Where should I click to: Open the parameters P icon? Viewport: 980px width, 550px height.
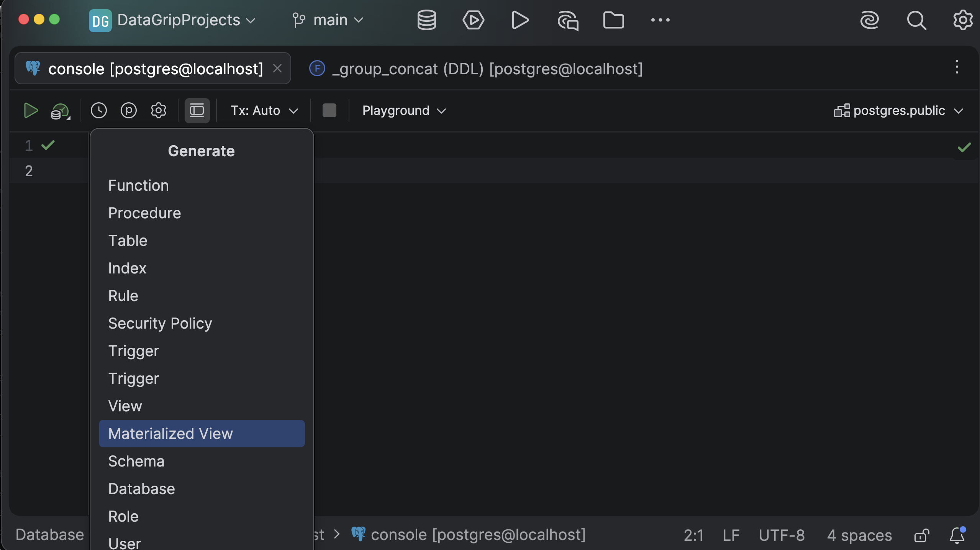[128, 111]
